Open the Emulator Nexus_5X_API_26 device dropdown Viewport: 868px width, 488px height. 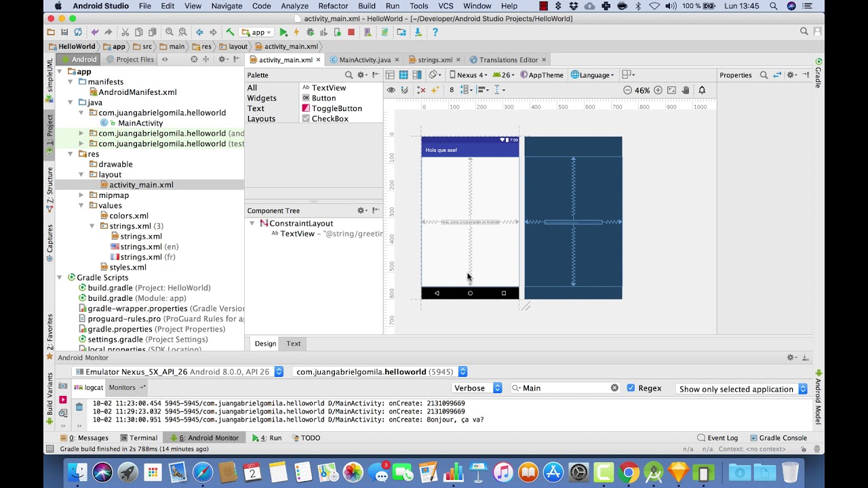point(178,371)
